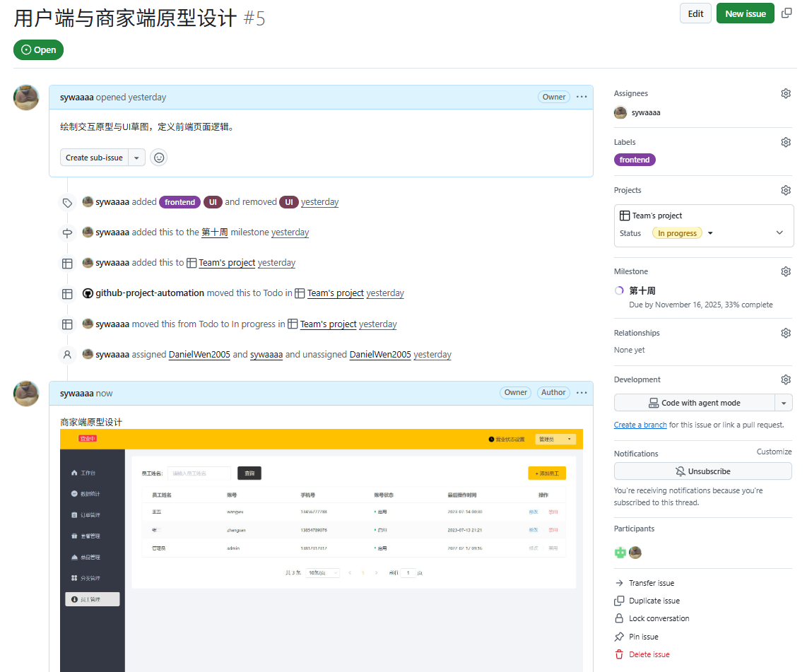Click Transfer issue option
This screenshot has width=807, height=672.
[651, 583]
